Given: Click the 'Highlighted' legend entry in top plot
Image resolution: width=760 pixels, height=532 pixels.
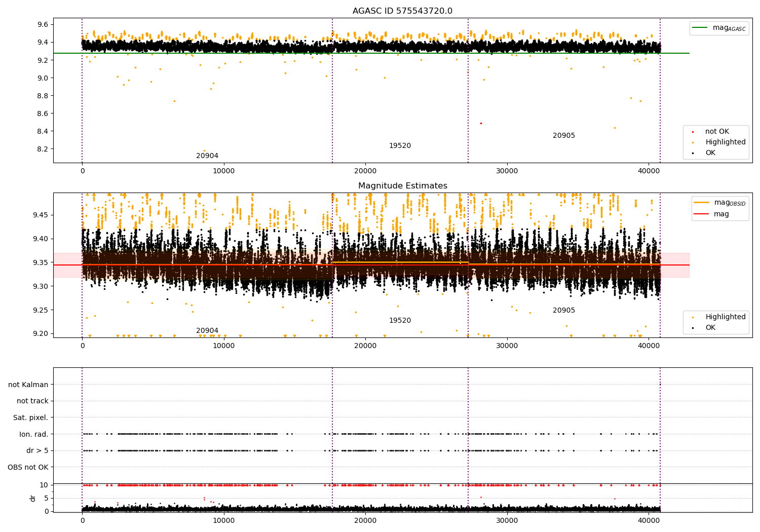Looking at the screenshot, I should (x=726, y=142).
